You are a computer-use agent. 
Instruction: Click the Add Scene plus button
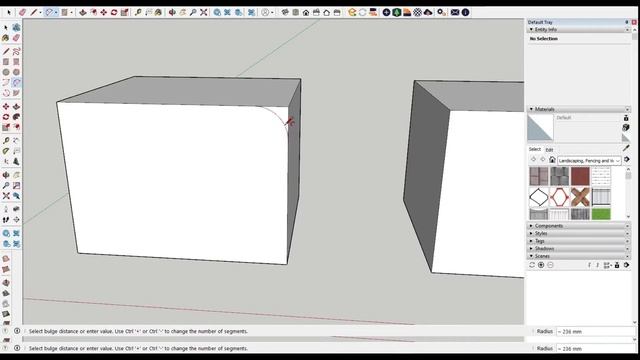click(541, 265)
